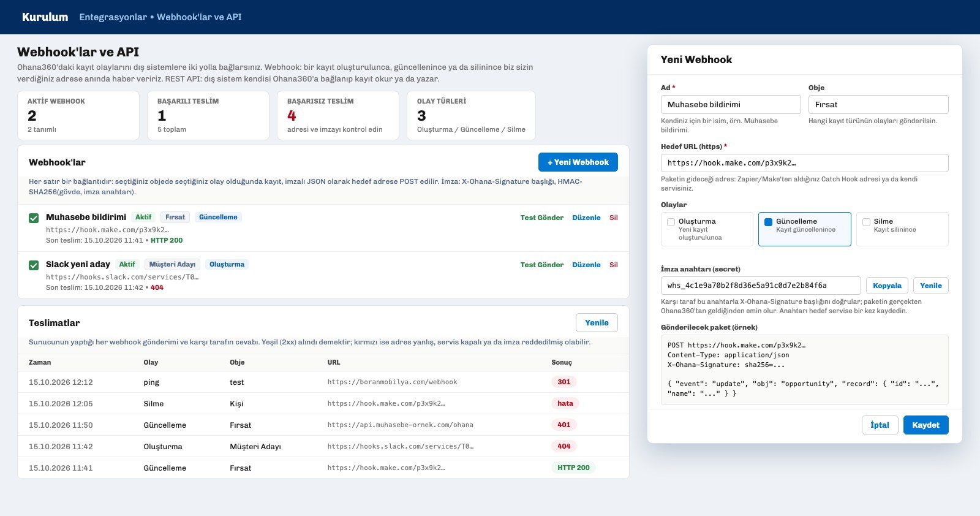This screenshot has width=980, height=516.
Task: Regenerate secret key with Yenile button
Action: [x=931, y=286]
